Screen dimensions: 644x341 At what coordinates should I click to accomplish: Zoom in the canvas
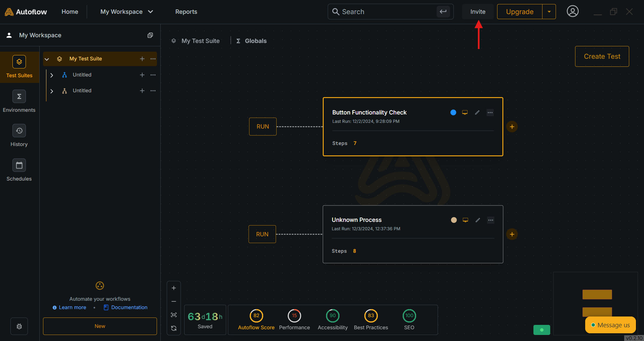pyautogui.click(x=174, y=288)
